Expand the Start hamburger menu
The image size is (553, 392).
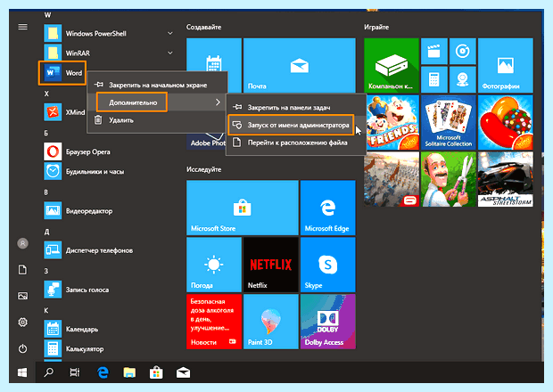pos(22,27)
